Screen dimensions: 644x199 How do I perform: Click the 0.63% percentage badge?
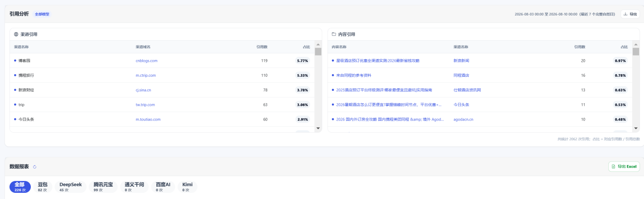pyautogui.click(x=620, y=90)
